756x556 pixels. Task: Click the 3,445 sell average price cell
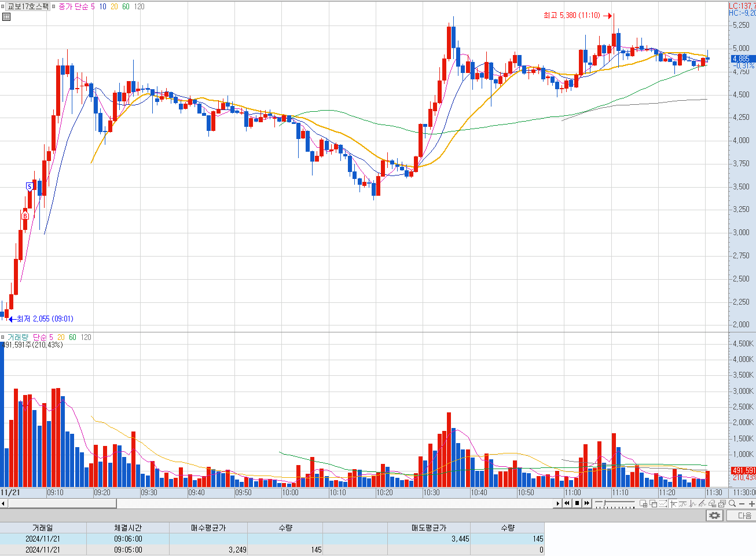point(429,539)
